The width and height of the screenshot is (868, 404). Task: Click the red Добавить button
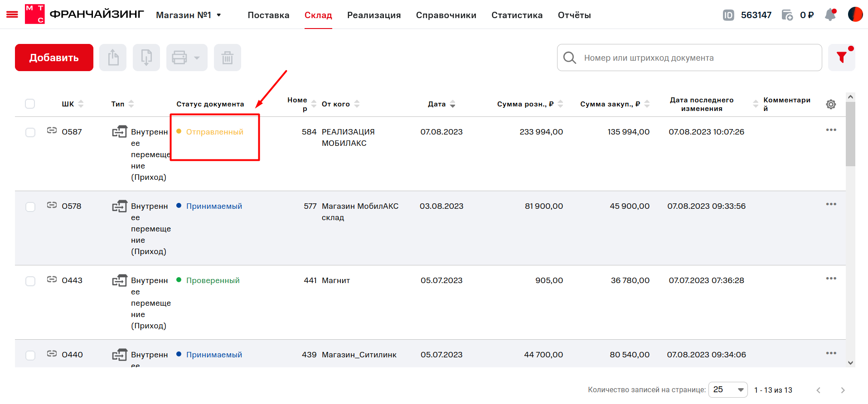[x=54, y=58]
